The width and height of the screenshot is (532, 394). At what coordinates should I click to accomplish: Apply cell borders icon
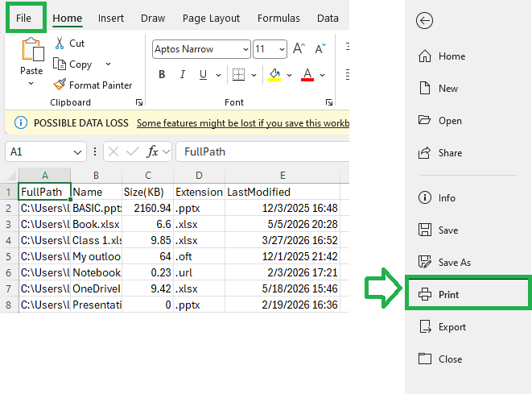(x=238, y=74)
